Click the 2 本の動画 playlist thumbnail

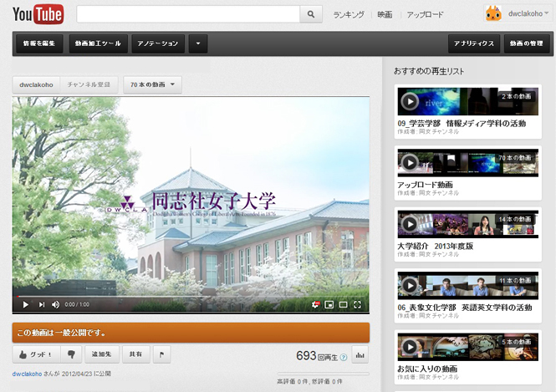pos(467,101)
